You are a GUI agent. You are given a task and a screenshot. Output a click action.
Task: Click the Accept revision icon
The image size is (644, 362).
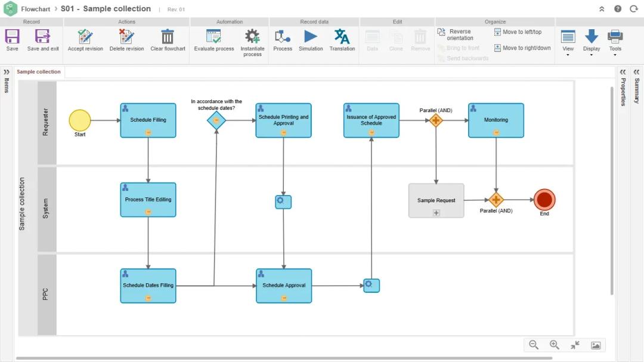pyautogui.click(x=85, y=37)
